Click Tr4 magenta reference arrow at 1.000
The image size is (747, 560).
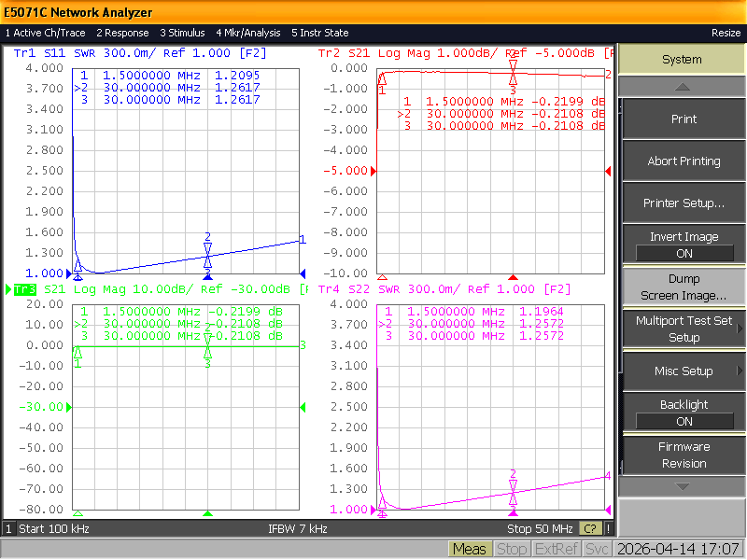point(373,510)
